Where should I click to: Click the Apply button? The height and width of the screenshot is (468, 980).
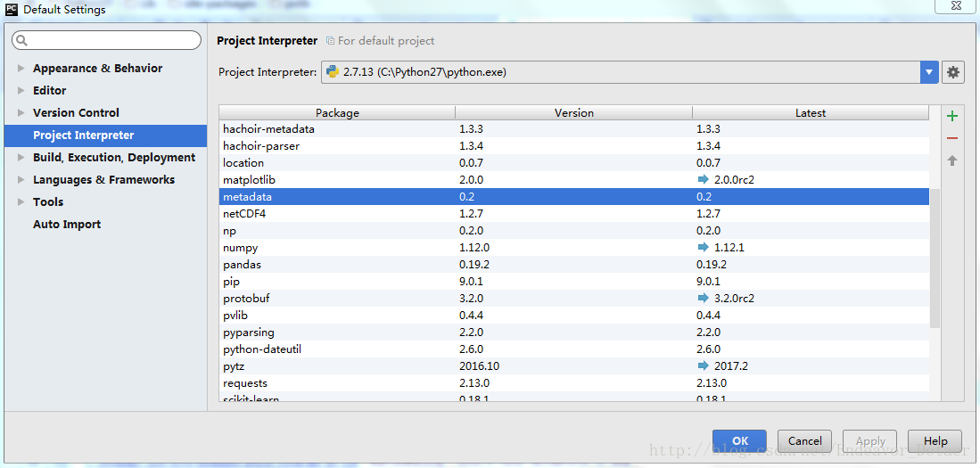tap(870, 441)
